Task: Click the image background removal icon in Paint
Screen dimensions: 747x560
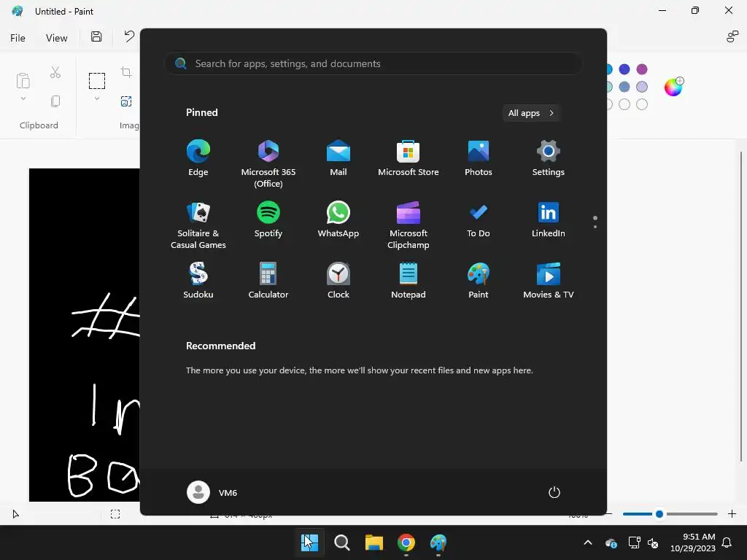Action: (x=126, y=101)
